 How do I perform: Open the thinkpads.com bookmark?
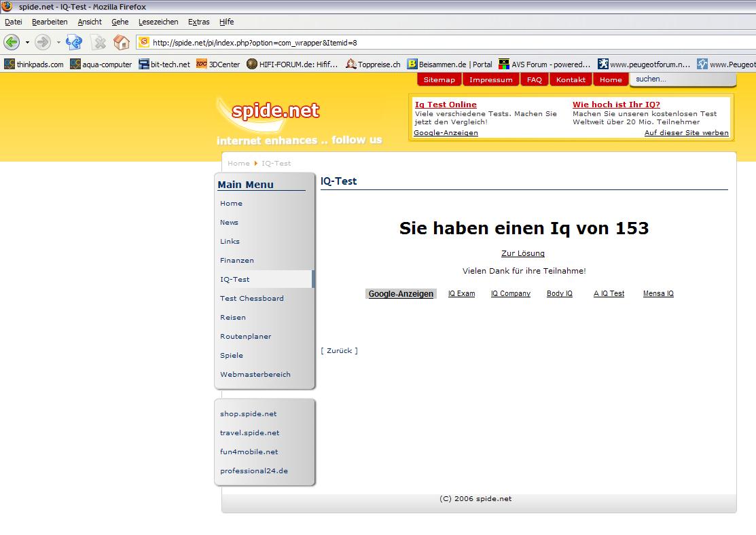34,64
